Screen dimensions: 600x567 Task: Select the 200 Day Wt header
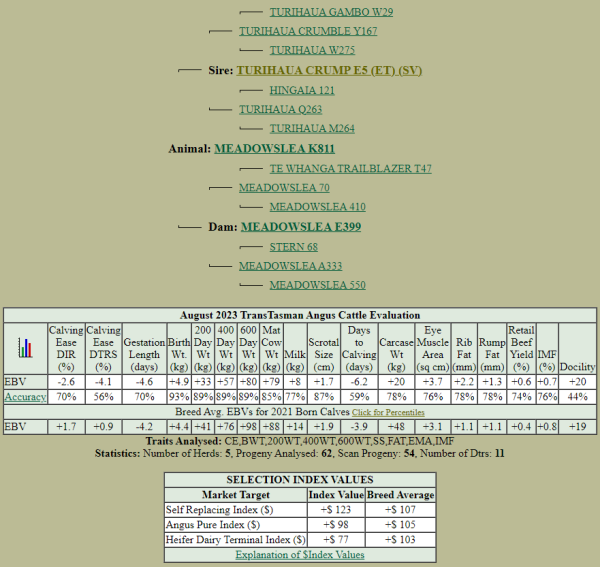[203, 349]
